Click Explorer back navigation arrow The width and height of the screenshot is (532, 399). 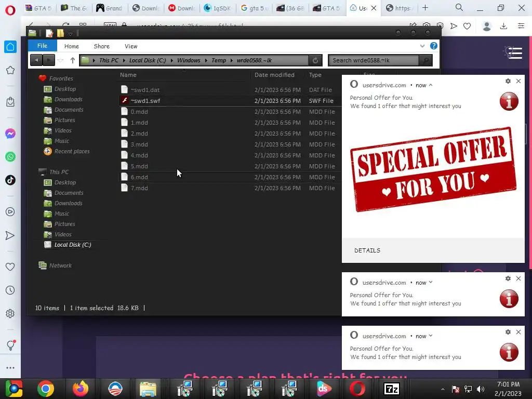[36, 60]
